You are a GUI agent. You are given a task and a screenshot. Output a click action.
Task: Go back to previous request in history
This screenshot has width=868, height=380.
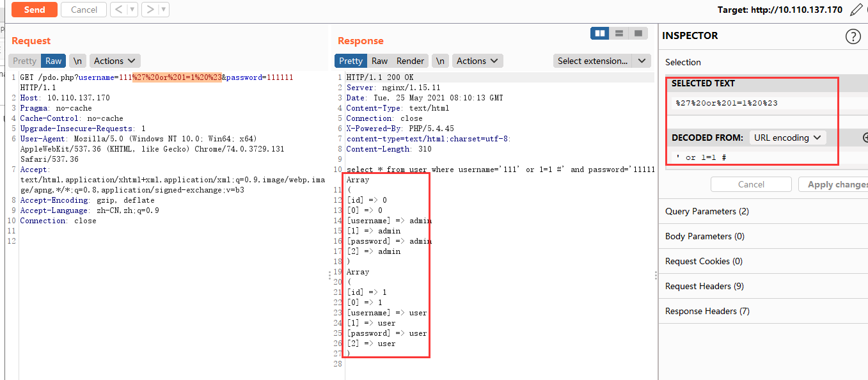tap(119, 10)
